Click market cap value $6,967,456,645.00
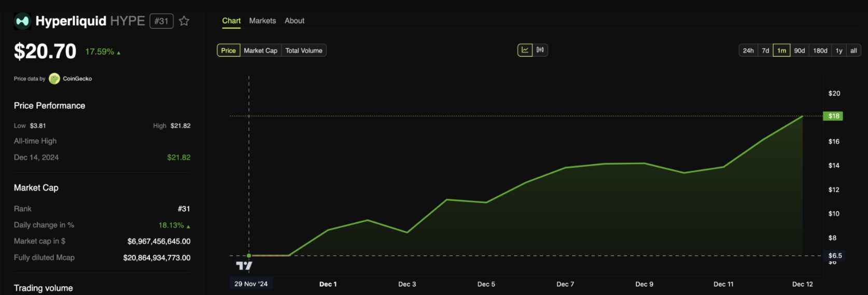Viewport: 868px width, 295px height. tap(159, 242)
